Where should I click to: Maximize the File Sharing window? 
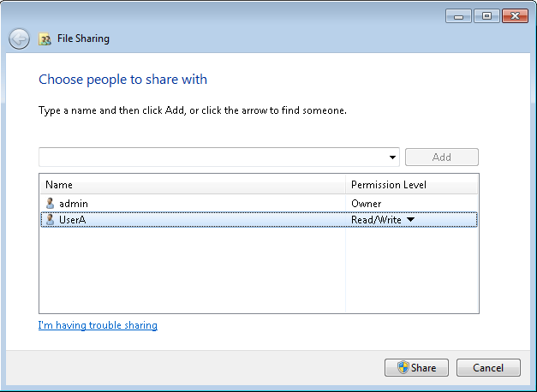click(486, 16)
